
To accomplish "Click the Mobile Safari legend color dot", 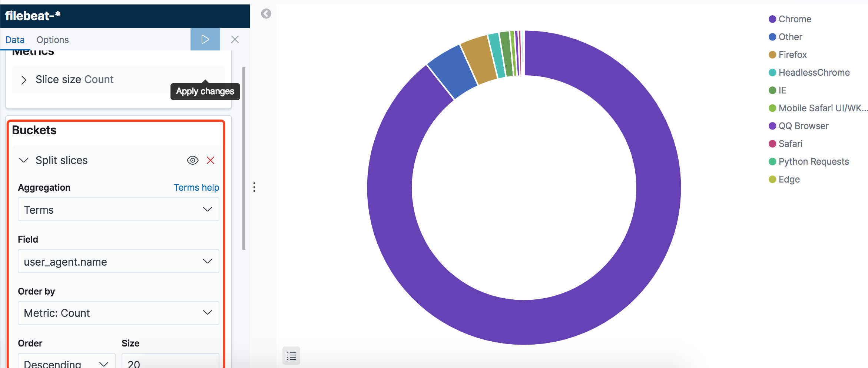I will 772,108.
